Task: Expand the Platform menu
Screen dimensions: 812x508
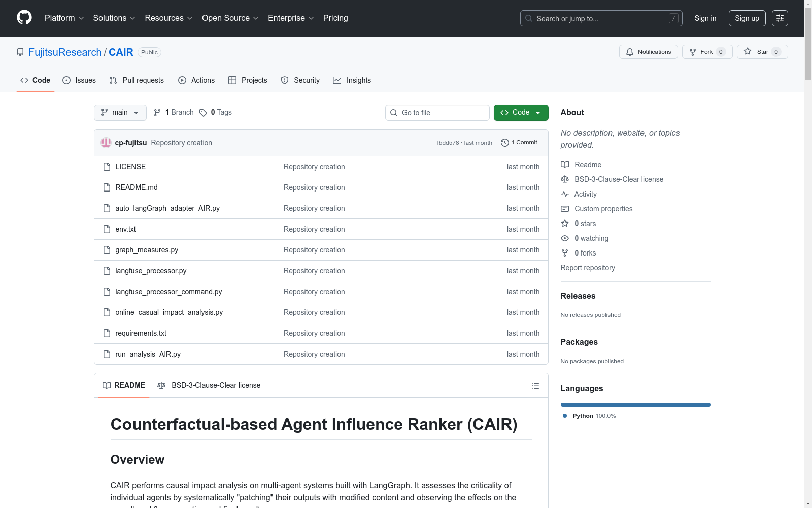Action: click(64, 18)
